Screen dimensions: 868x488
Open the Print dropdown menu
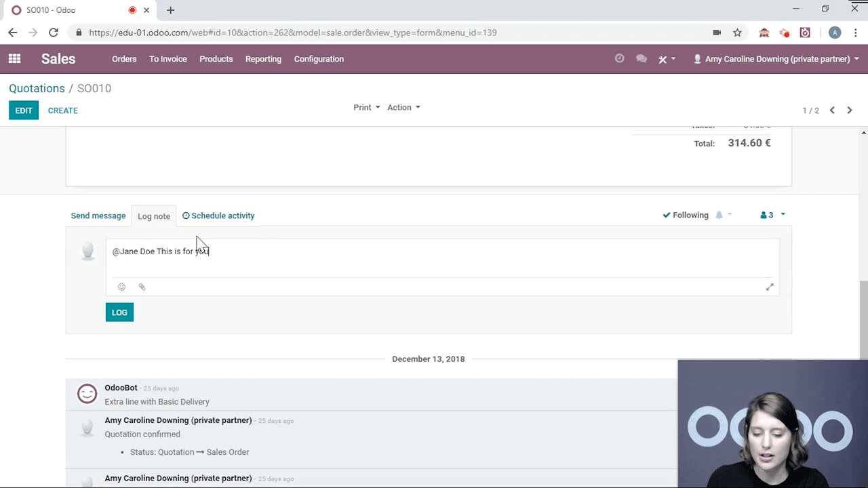pos(366,107)
